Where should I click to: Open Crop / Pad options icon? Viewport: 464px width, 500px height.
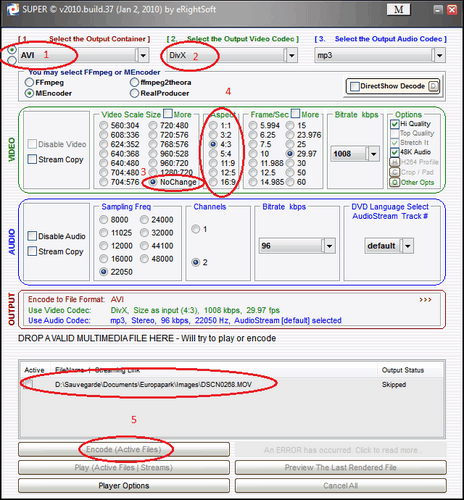[x=395, y=172]
